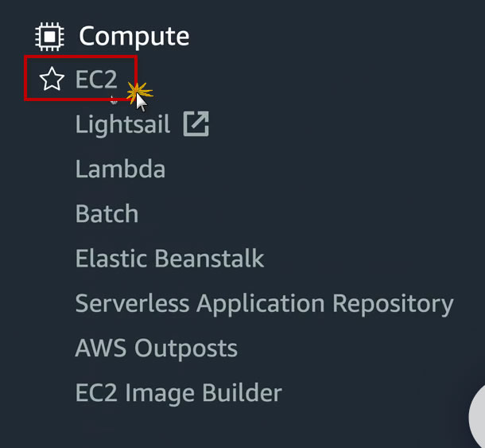Click the Compute category heading
The image size is (485, 448).
(134, 37)
